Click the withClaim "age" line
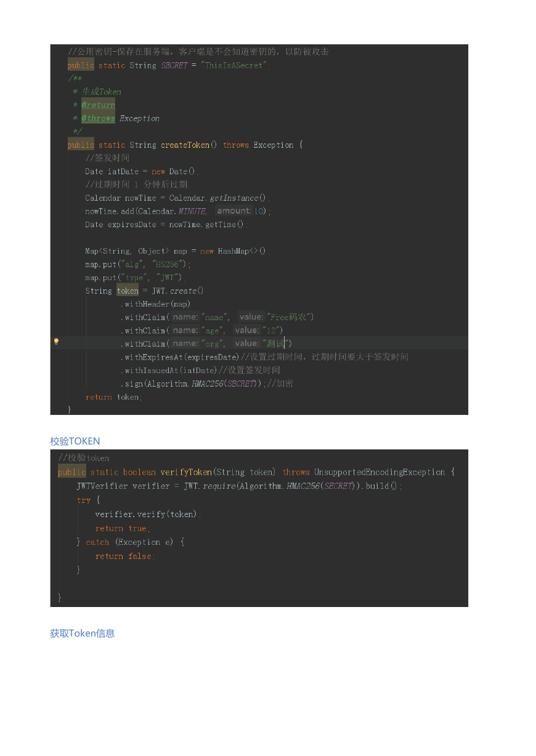This screenshot has width=536, height=756. (x=203, y=330)
